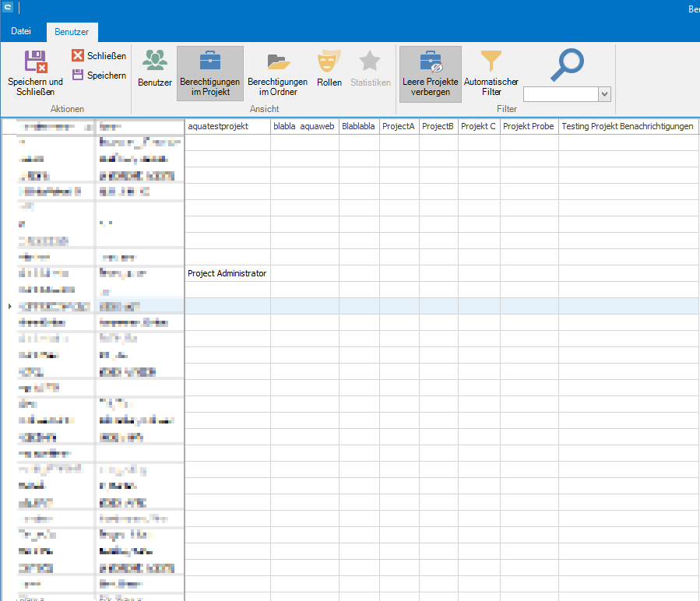This screenshot has height=601, width=700.
Task: Click the red Schließen icon
Action: click(78, 56)
